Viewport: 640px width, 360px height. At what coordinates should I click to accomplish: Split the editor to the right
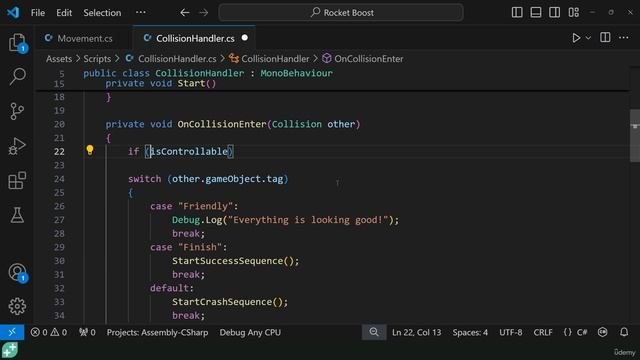(605, 38)
